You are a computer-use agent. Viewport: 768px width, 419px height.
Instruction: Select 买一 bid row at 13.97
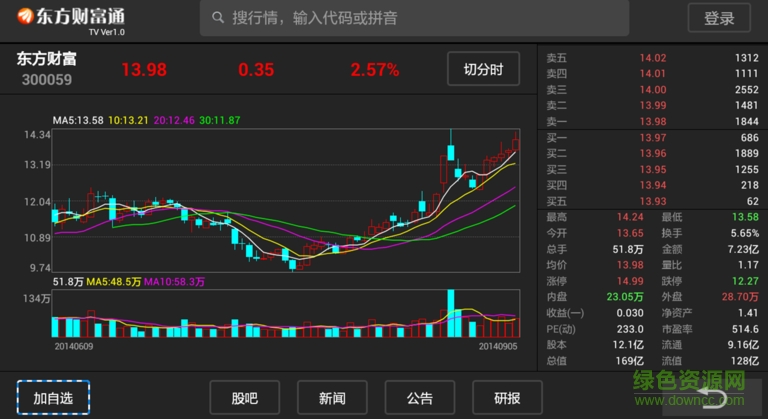pyautogui.click(x=652, y=138)
